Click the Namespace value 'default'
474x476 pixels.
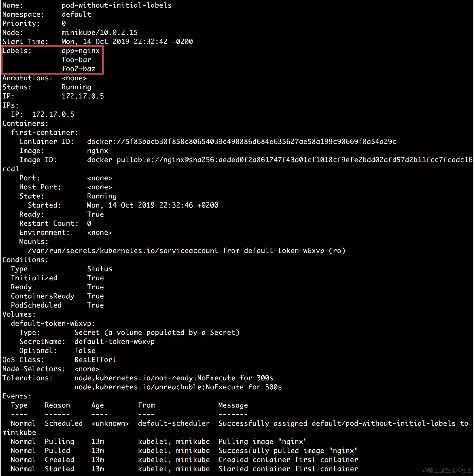point(76,14)
